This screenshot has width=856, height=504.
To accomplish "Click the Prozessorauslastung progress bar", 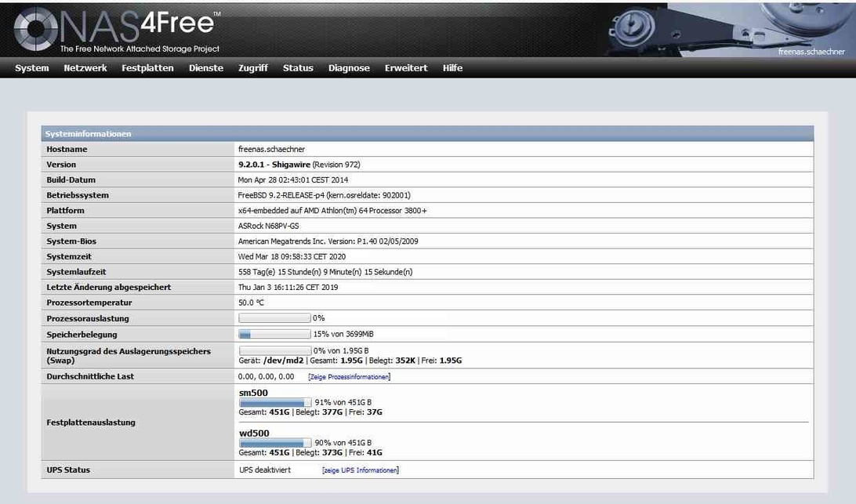I will [274, 318].
